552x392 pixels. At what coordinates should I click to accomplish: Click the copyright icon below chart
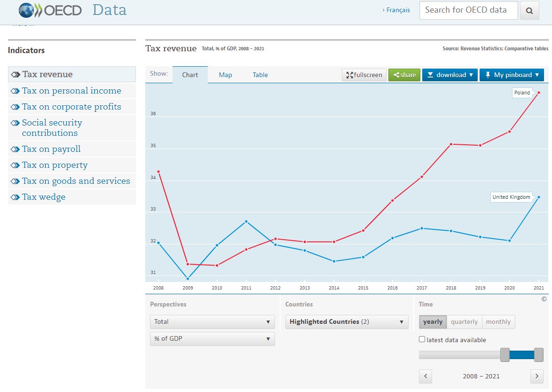pyautogui.click(x=544, y=299)
